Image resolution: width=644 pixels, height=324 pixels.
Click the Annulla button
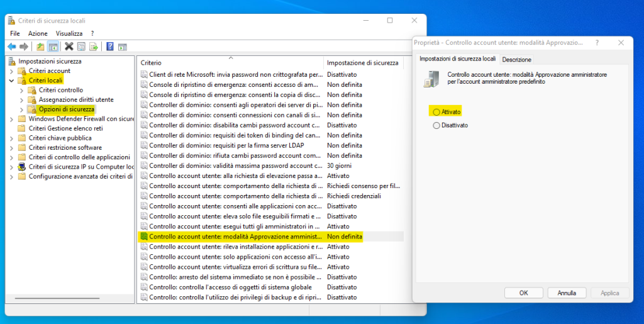(567, 293)
